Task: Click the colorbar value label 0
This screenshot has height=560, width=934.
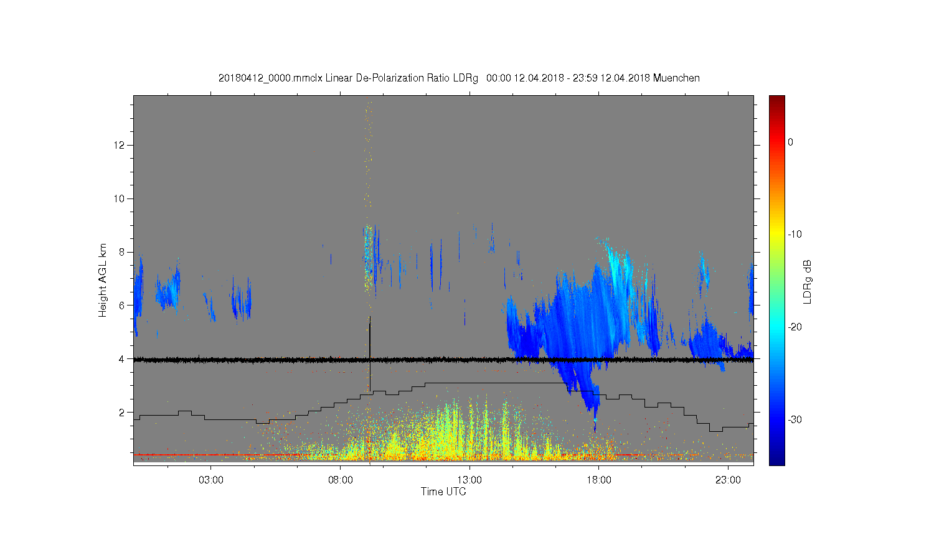Action: tap(791, 142)
